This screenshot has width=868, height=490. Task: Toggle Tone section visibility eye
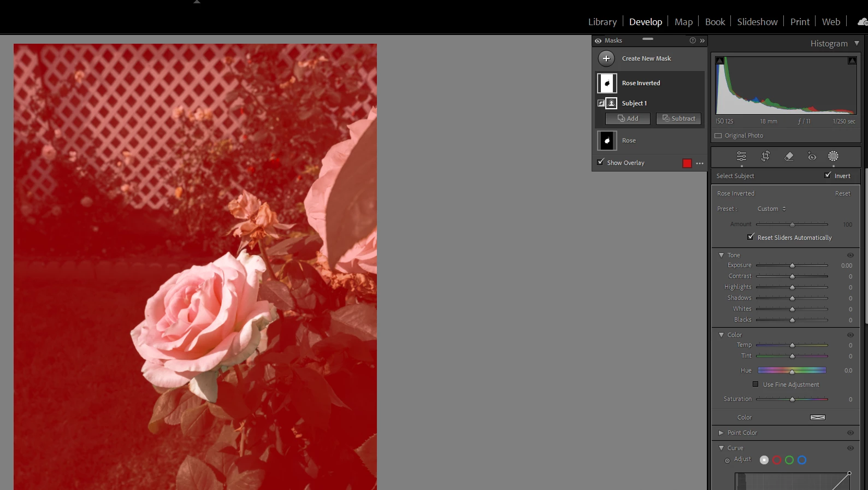(851, 255)
